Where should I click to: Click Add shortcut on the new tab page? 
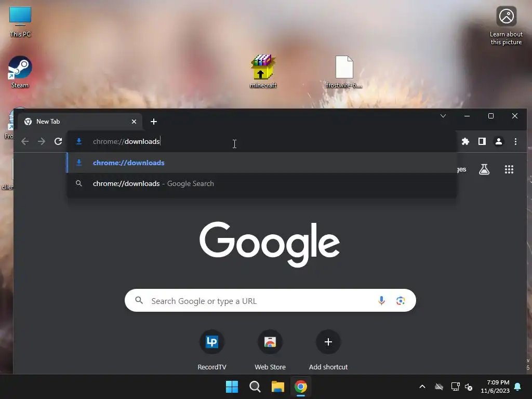pyautogui.click(x=328, y=351)
